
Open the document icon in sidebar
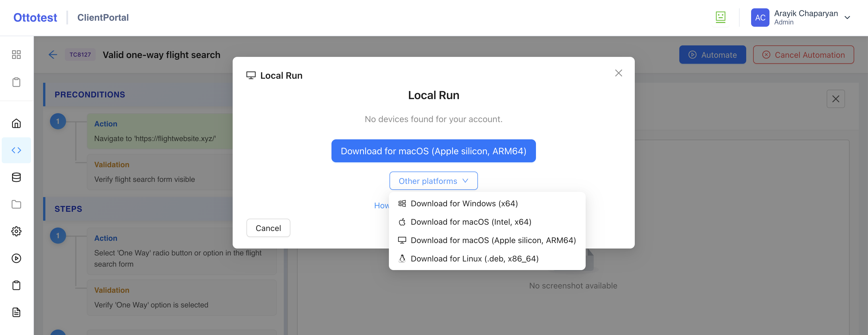click(16, 312)
